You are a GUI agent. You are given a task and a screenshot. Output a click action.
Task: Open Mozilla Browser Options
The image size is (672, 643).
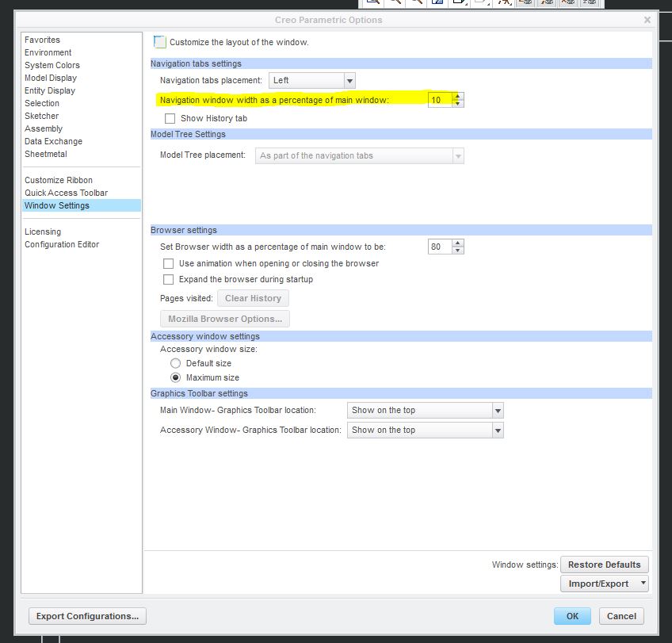pyautogui.click(x=225, y=319)
